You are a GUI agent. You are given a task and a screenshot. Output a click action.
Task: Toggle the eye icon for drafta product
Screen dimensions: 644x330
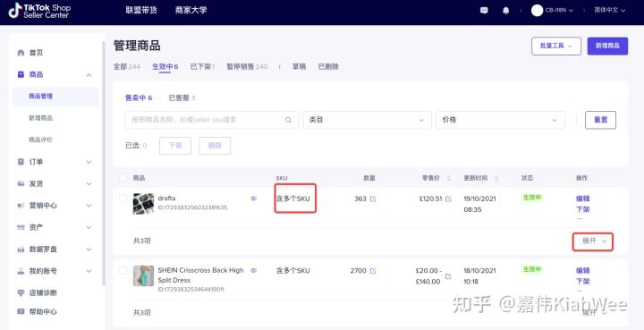pyautogui.click(x=253, y=199)
